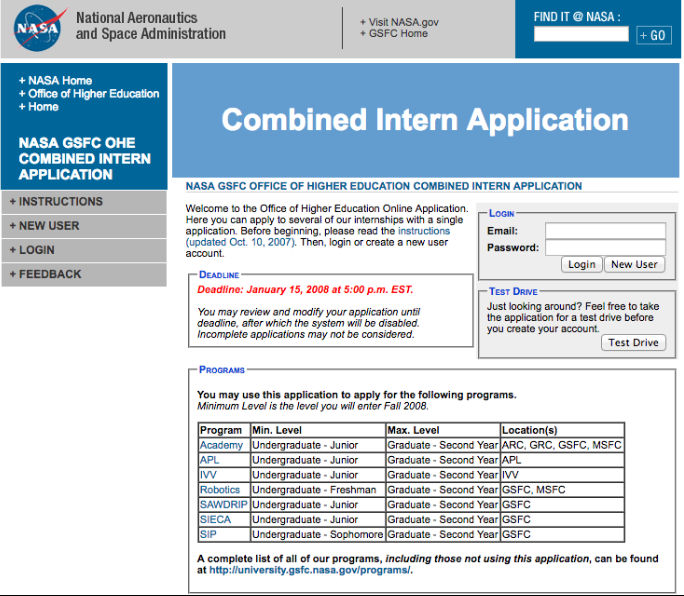Click the + GO search button

click(653, 35)
